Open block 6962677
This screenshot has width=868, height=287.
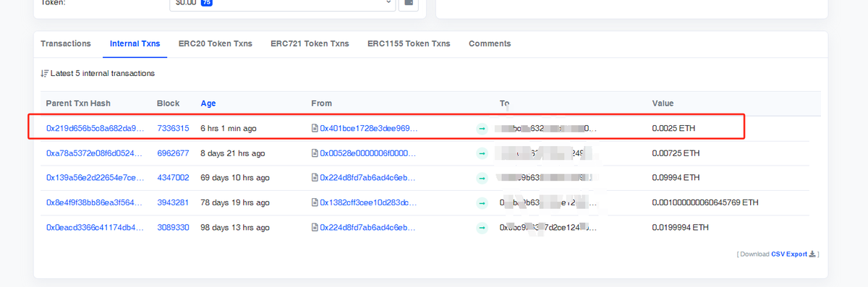173,153
